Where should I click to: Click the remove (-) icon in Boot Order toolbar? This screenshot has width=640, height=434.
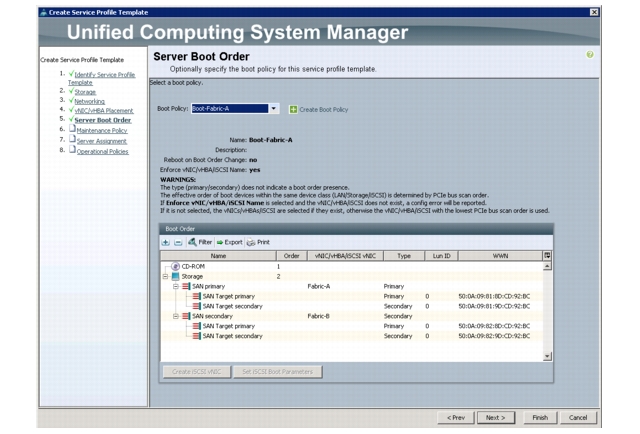point(178,243)
